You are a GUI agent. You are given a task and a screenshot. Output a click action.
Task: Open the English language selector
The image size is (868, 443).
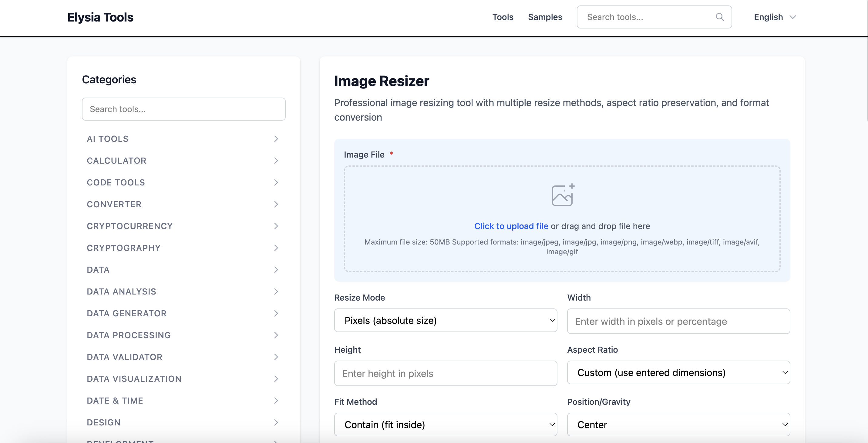click(774, 17)
